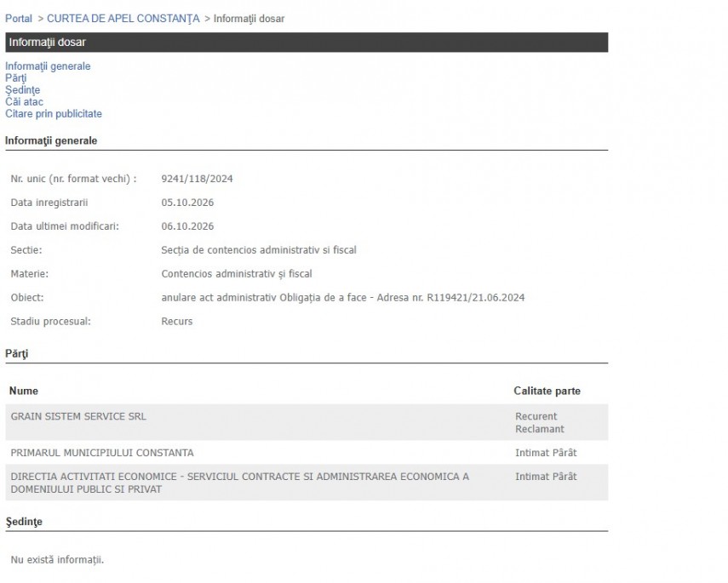Click the Materie value Contencios administrativ și fiscal
The height and width of the screenshot is (583, 728).
(237, 274)
